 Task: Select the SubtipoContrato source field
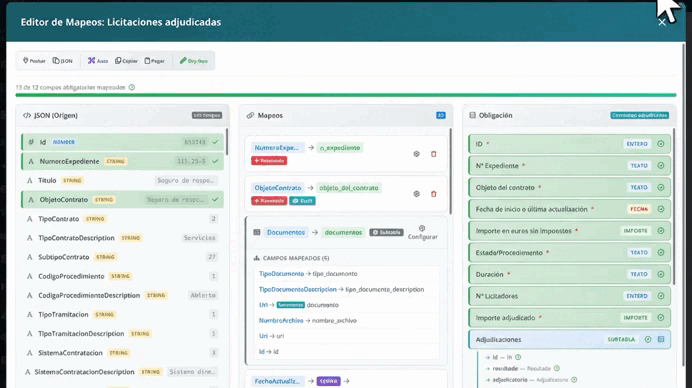(122, 257)
